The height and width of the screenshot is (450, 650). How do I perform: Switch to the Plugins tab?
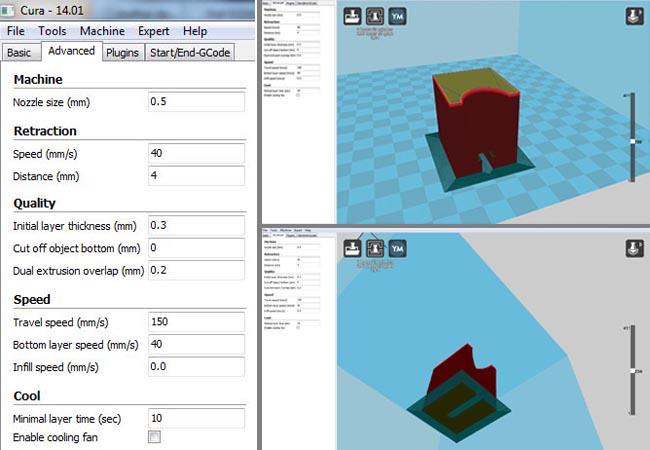122,53
